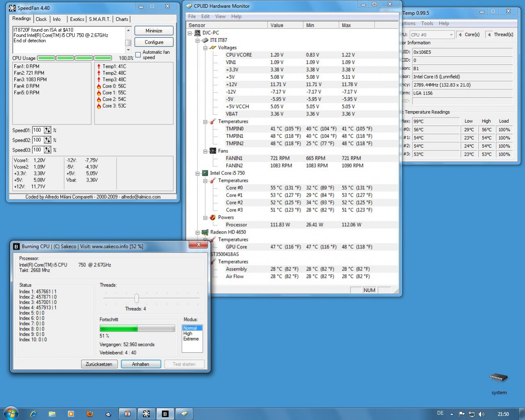Switch to the Clock tab in SpeedFan

click(x=41, y=19)
